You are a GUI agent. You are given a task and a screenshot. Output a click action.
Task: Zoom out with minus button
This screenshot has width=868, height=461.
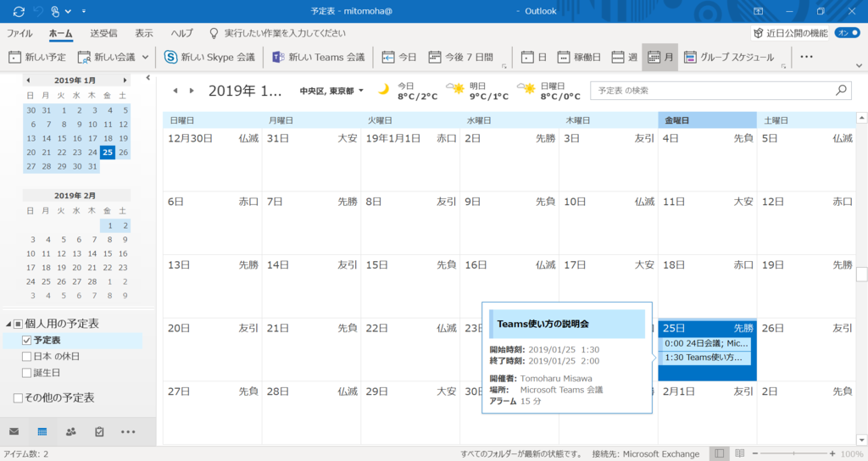pyautogui.click(x=755, y=454)
